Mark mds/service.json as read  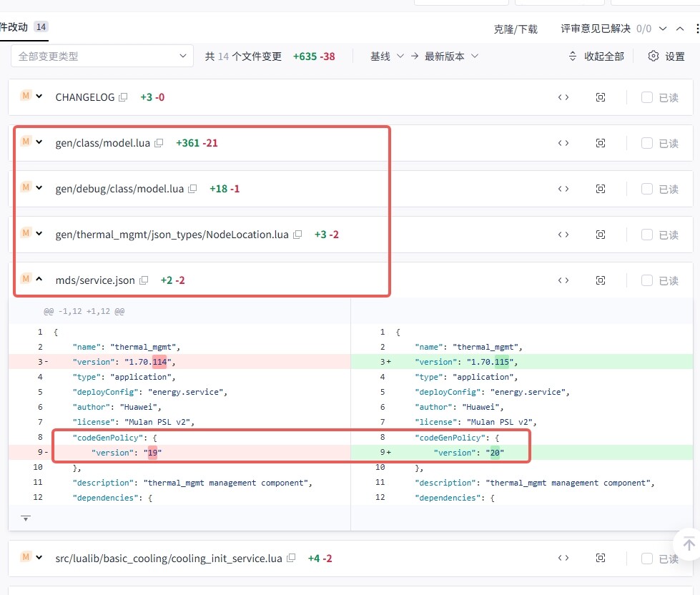coord(647,280)
